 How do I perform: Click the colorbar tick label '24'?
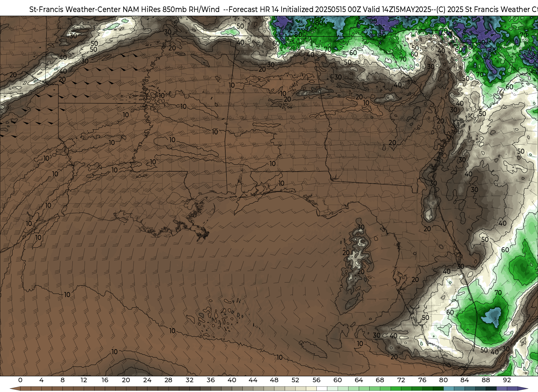coord(147,380)
